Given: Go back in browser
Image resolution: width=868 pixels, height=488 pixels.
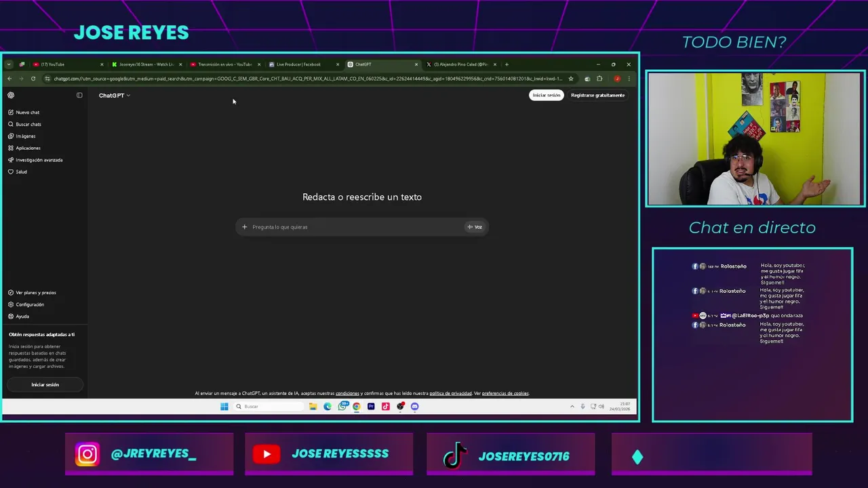Looking at the screenshot, I should [9, 79].
